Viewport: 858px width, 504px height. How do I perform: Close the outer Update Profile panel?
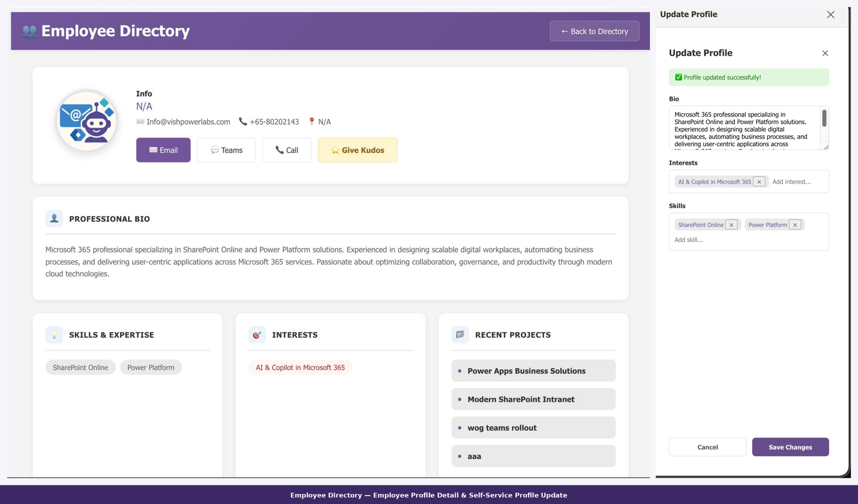point(831,14)
